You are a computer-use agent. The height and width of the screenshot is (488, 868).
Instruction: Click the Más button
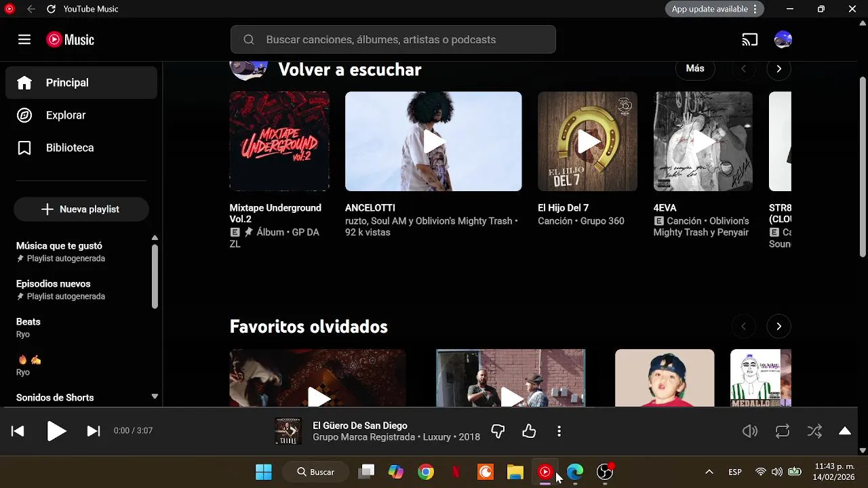[x=695, y=68]
